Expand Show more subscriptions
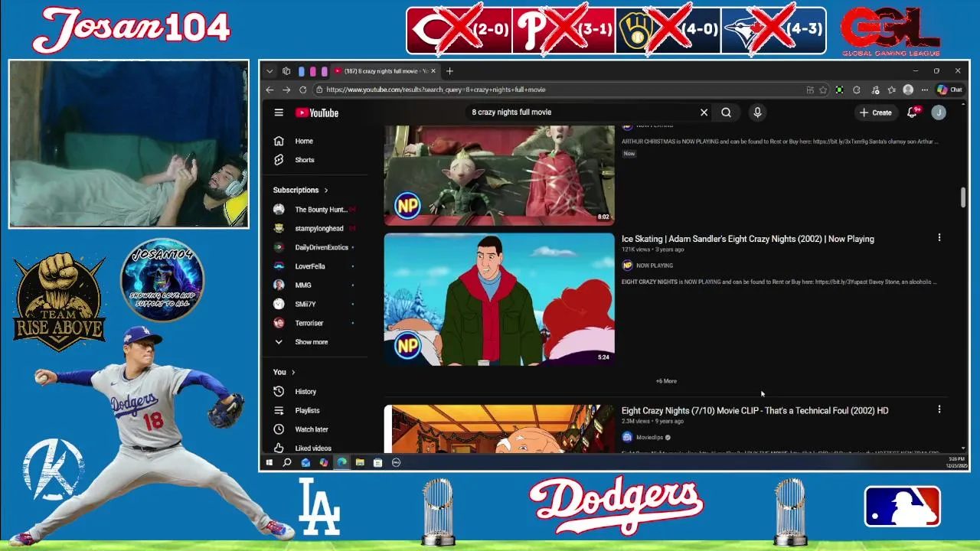 pos(315,342)
